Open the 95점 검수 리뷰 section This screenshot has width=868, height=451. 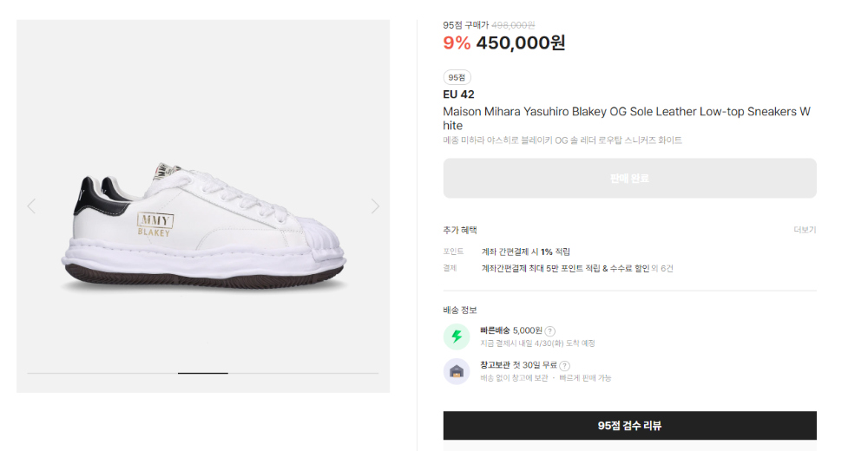629,426
